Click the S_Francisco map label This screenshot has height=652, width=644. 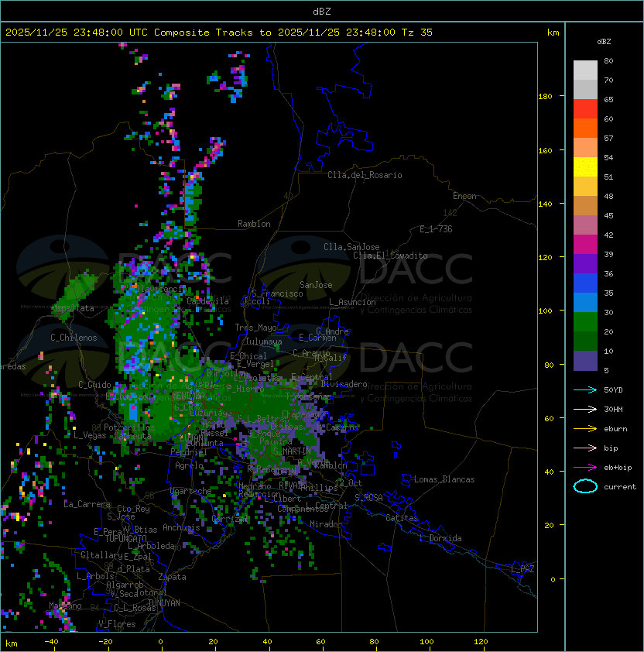tap(277, 293)
